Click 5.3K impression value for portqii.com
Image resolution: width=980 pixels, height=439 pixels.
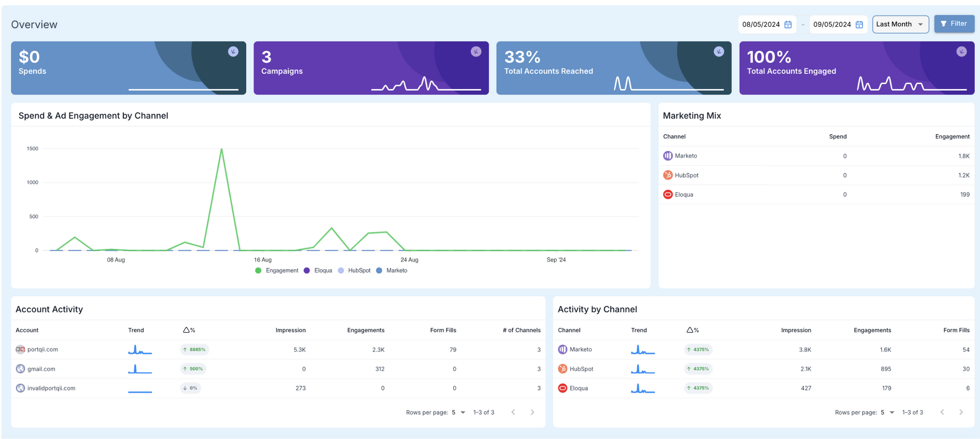[x=300, y=350]
